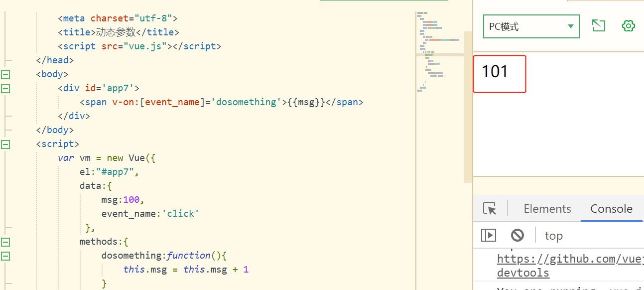
Task: Collapse the script tag fold marker
Action: point(5,144)
